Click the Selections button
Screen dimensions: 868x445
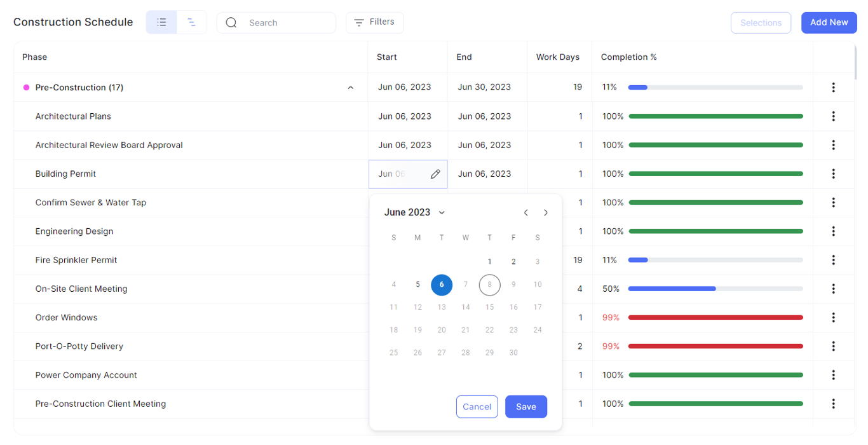(761, 22)
